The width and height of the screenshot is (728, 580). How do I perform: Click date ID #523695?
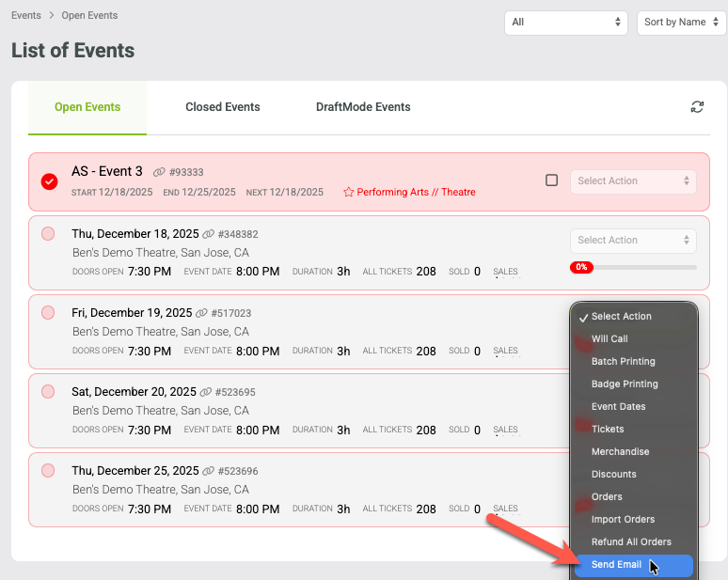pyautogui.click(x=235, y=392)
